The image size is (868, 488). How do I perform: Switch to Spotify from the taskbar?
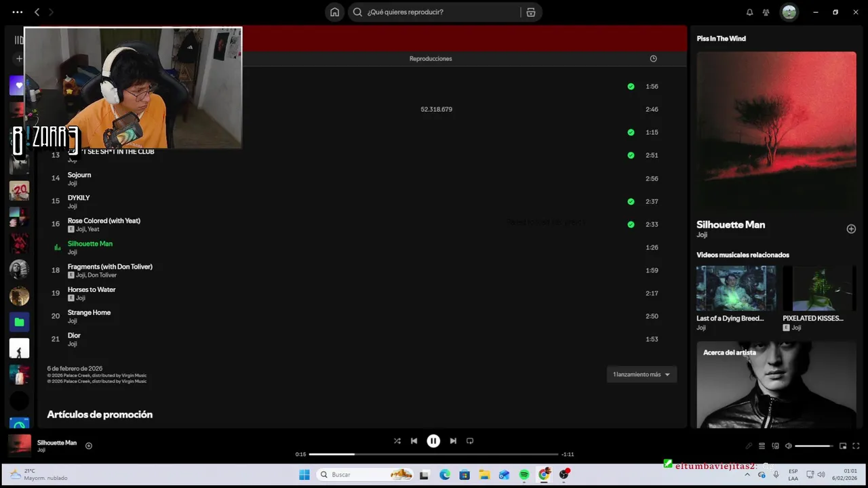[524, 474]
